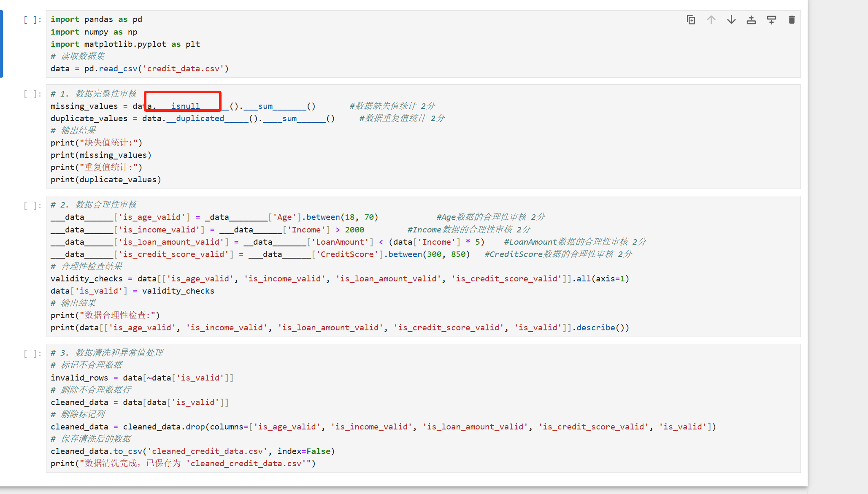This screenshot has width=868, height=494.
Task: Delete the selected cell with trash icon
Action: [792, 20]
